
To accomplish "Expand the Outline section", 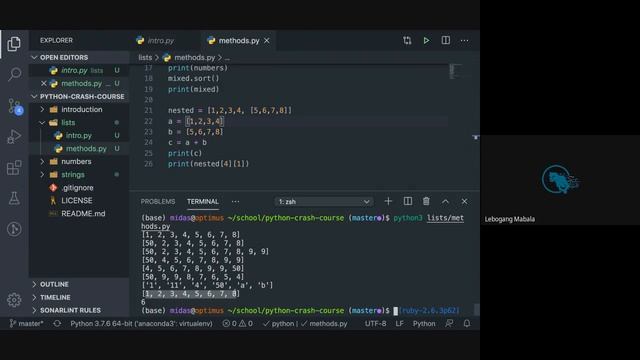I will tap(79, 284).
